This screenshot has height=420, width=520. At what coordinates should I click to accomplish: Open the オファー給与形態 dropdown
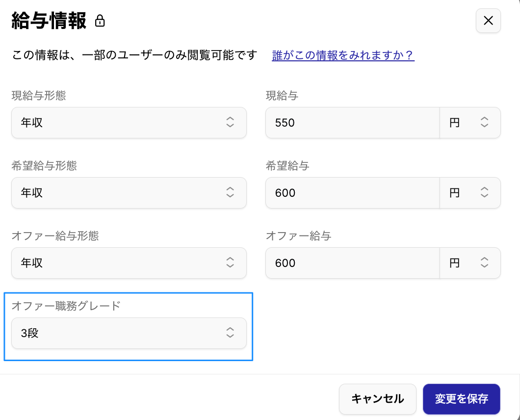129,263
